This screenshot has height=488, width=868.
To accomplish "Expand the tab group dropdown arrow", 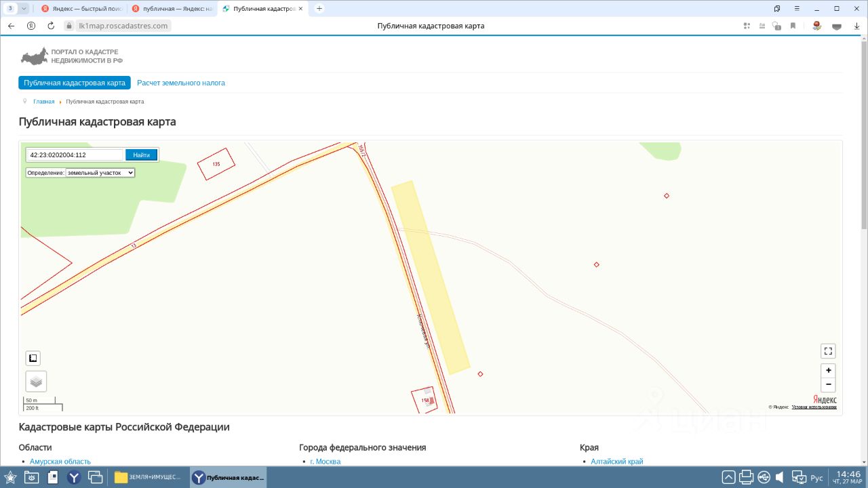I will pos(24,8).
